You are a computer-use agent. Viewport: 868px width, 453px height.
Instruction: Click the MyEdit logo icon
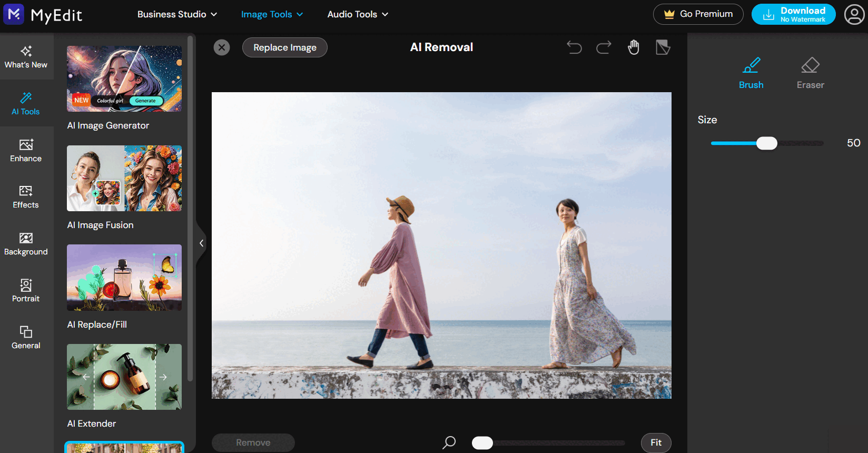14,14
